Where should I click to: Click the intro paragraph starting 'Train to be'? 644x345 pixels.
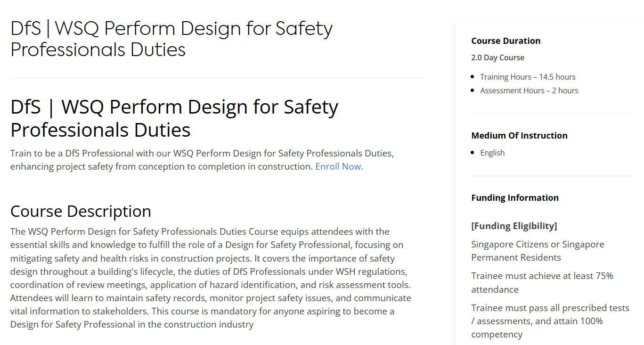click(x=202, y=160)
